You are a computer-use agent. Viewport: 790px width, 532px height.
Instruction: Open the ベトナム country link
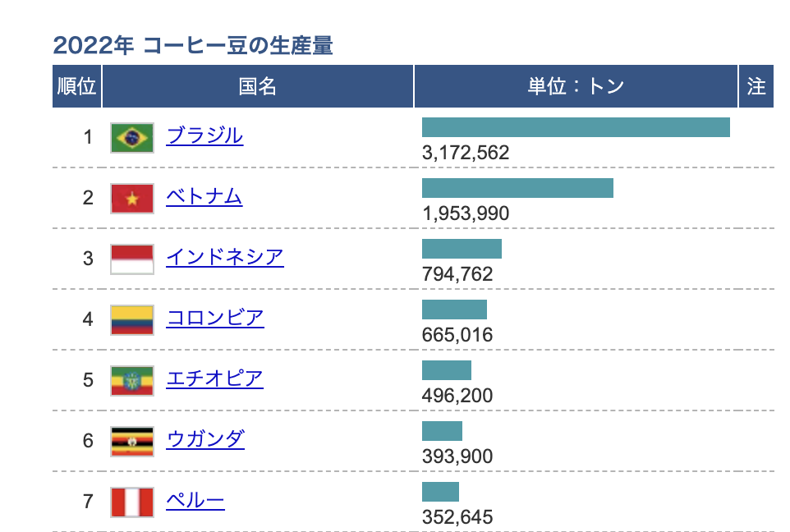point(204,196)
